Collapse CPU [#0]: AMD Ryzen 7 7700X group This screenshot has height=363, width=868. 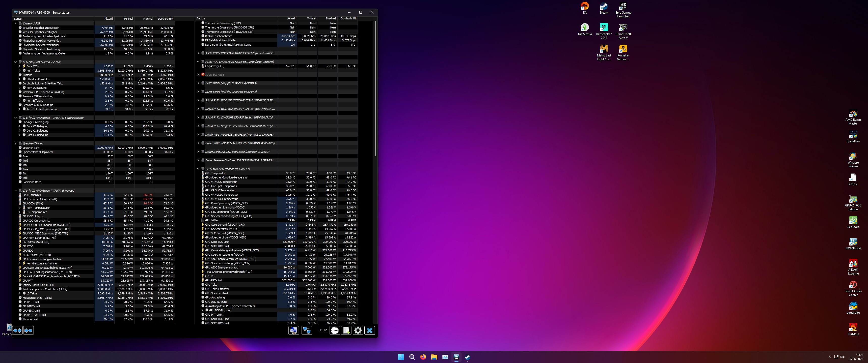[x=15, y=62]
